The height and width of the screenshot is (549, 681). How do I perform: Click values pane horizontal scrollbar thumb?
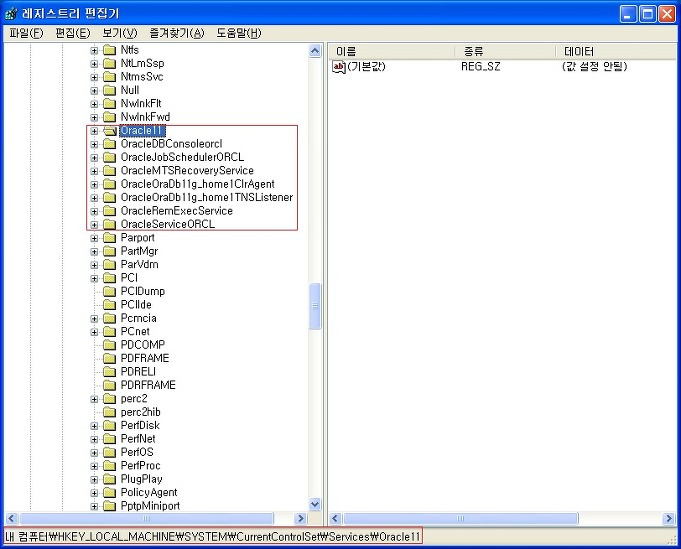pos(460,518)
